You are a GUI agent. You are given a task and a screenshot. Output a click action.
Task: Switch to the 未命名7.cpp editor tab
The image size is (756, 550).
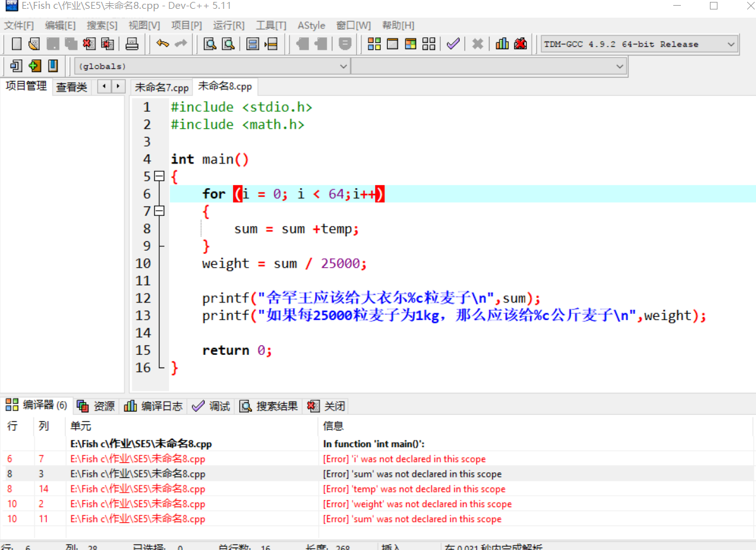point(162,87)
